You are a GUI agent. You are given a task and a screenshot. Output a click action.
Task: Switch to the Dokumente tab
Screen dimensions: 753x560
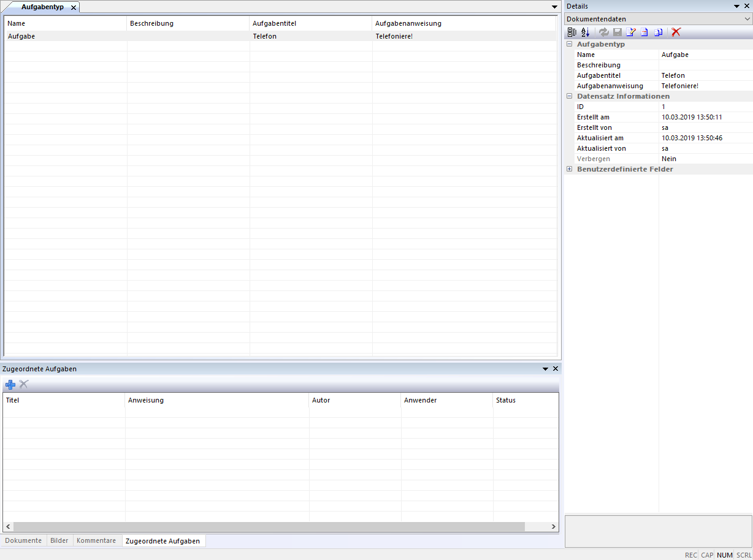(23, 540)
